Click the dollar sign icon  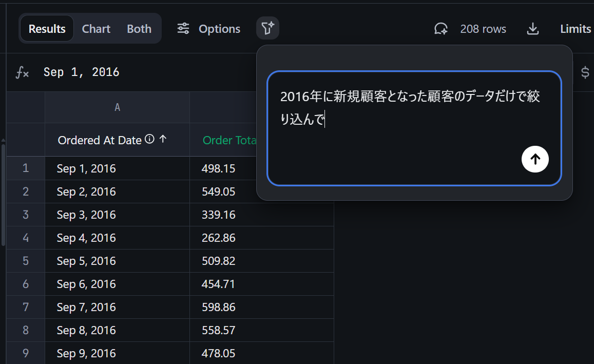(x=585, y=72)
